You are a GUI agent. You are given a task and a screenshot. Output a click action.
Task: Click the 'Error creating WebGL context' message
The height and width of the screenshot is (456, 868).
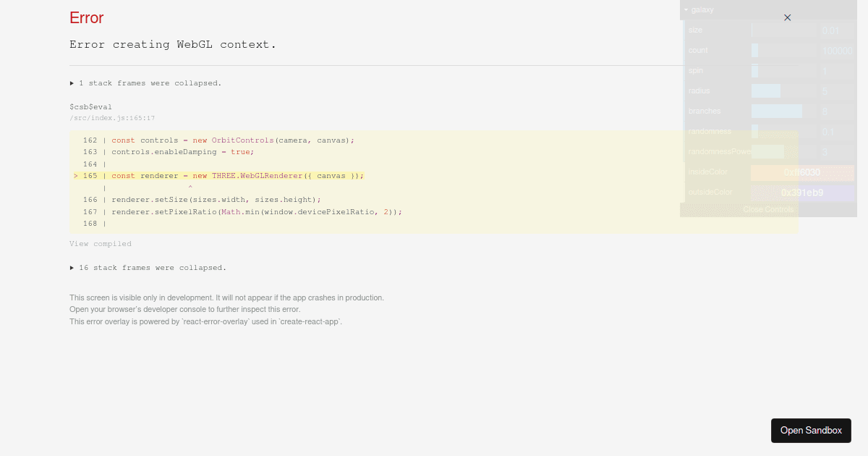(x=172, y=44)
